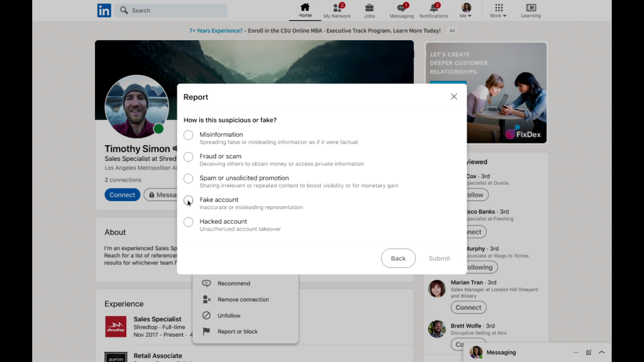
Task: Select the Fake account radio button
Action: [x=188, y=200]
